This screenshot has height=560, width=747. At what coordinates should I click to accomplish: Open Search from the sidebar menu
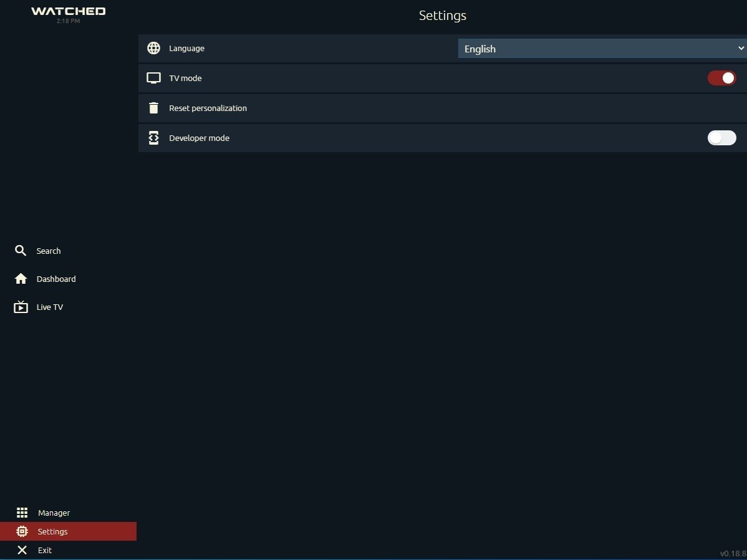pyautogui.click(x=49, y=251)
